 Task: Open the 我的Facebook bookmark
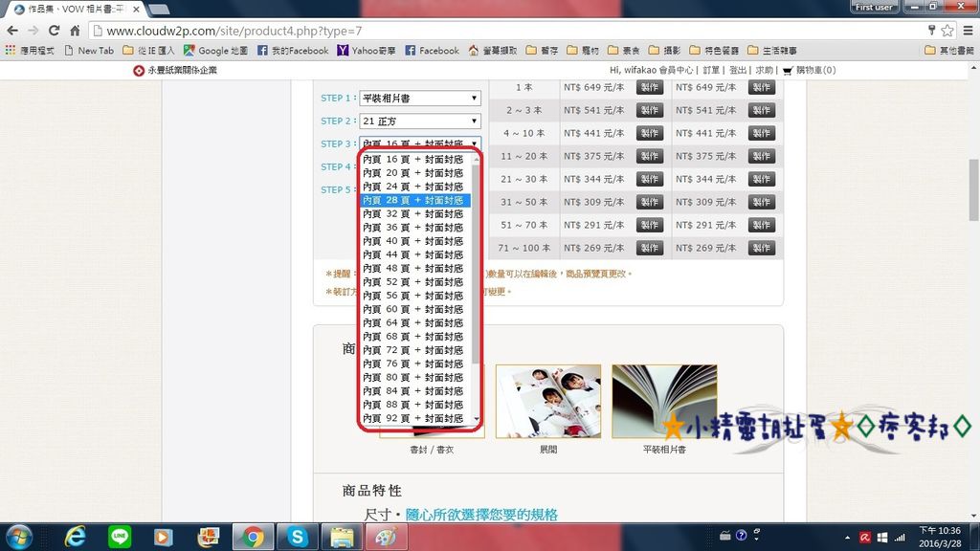click(x=293, y=51)
